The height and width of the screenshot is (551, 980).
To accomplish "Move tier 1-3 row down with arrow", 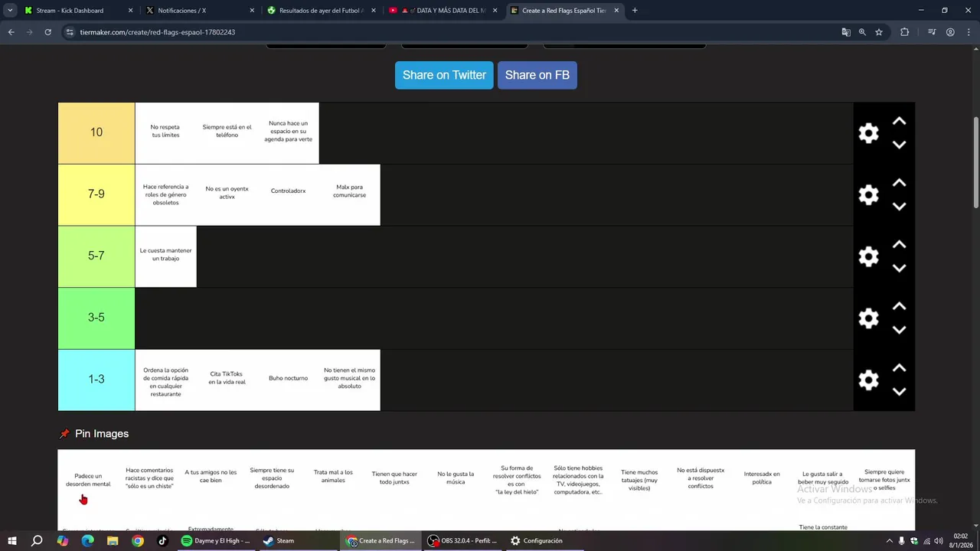I will tap(899, 392).
